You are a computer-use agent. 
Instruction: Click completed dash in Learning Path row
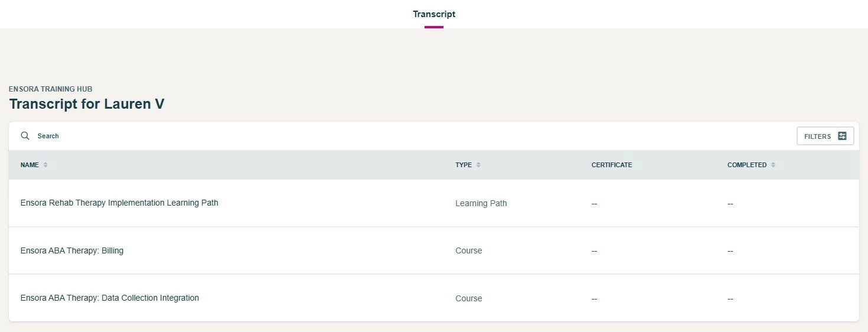point(730,204)
